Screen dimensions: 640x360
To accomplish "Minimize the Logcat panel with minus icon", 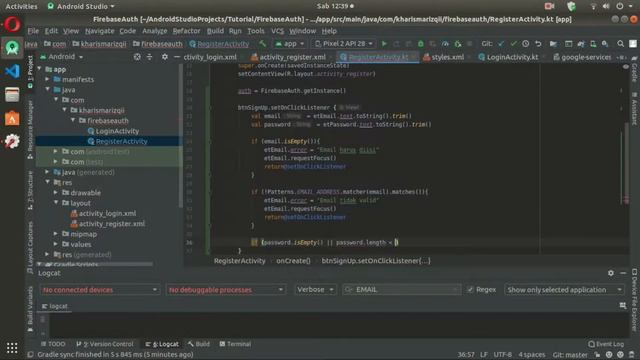I will pyautogui.click(x=623, y=273).
